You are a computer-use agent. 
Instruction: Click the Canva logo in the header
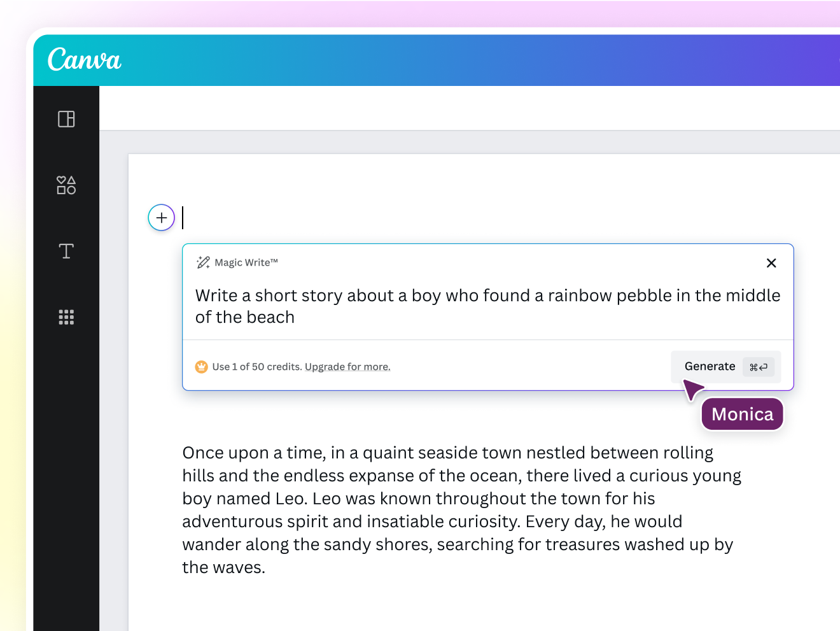pos(84,60)
